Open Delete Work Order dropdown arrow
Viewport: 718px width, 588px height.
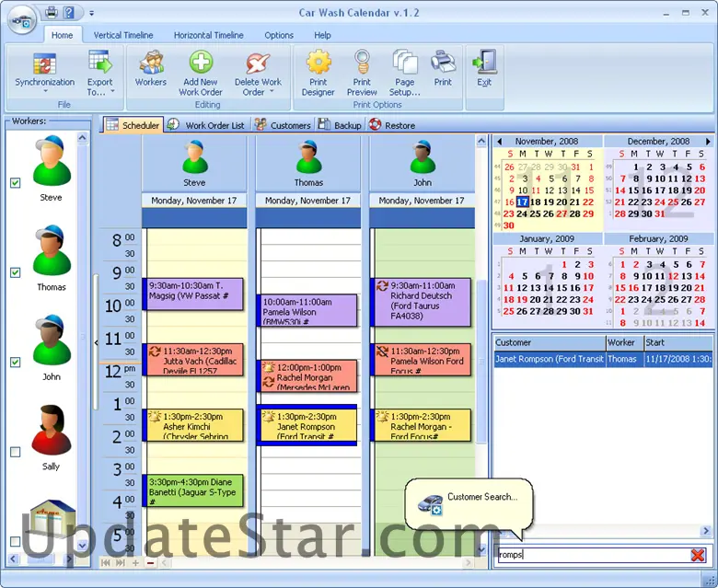272,92
